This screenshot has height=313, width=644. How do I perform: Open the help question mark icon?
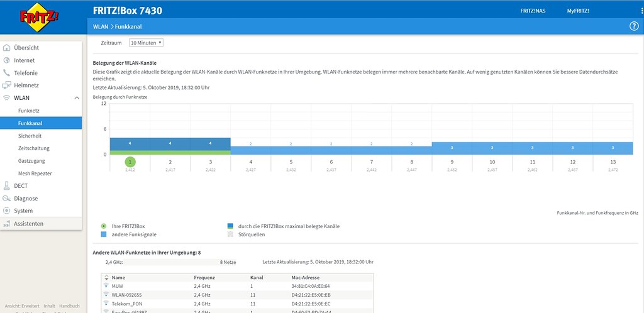633,26
